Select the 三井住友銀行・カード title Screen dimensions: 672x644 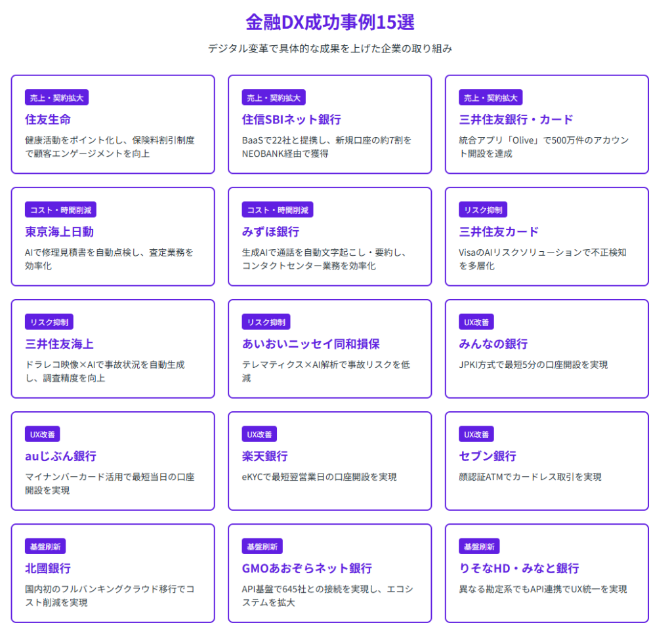click(x=516, y=119)
